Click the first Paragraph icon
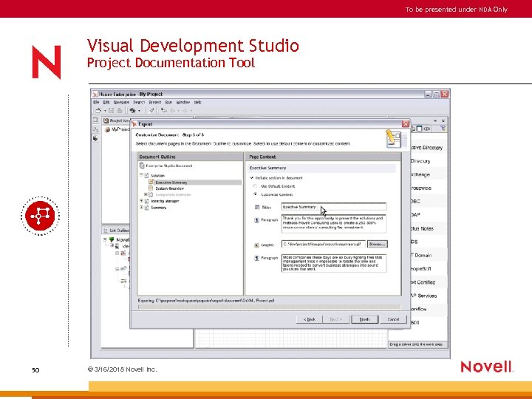Image resolution: width=532 pixels, height=399 pixels. 257,220
